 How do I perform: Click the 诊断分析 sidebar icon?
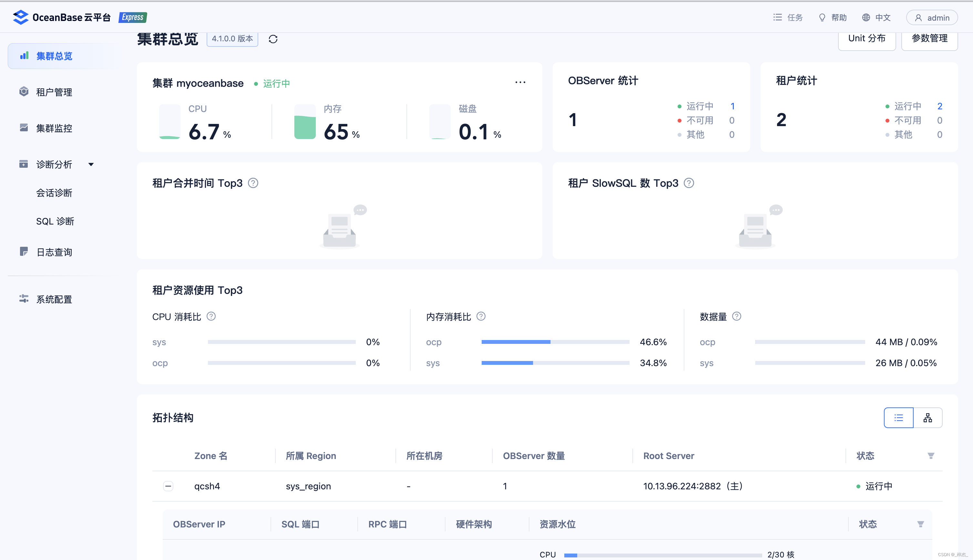coord(24,164)
